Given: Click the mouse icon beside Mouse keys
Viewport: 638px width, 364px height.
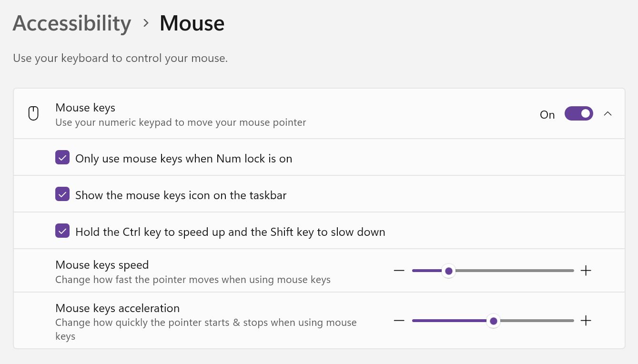Looking at the screenshot, I should (33, 113).
